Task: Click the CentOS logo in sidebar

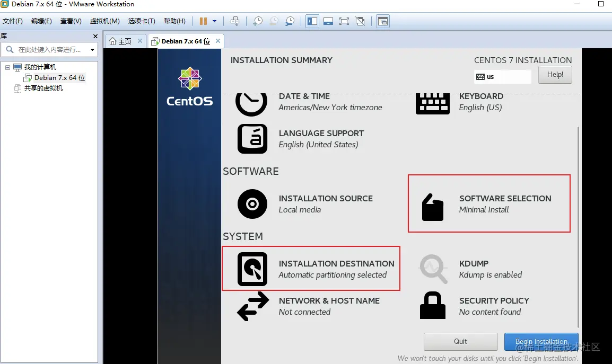Action: click(190, 86)
